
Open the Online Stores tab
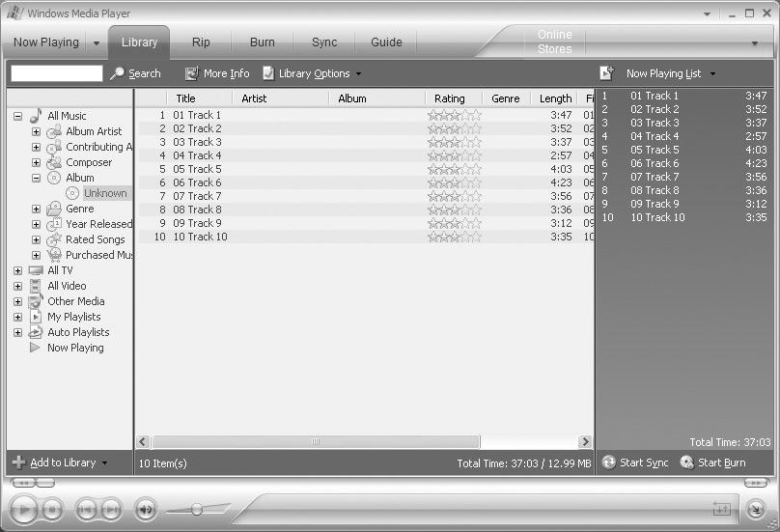(x=555, y=42)
